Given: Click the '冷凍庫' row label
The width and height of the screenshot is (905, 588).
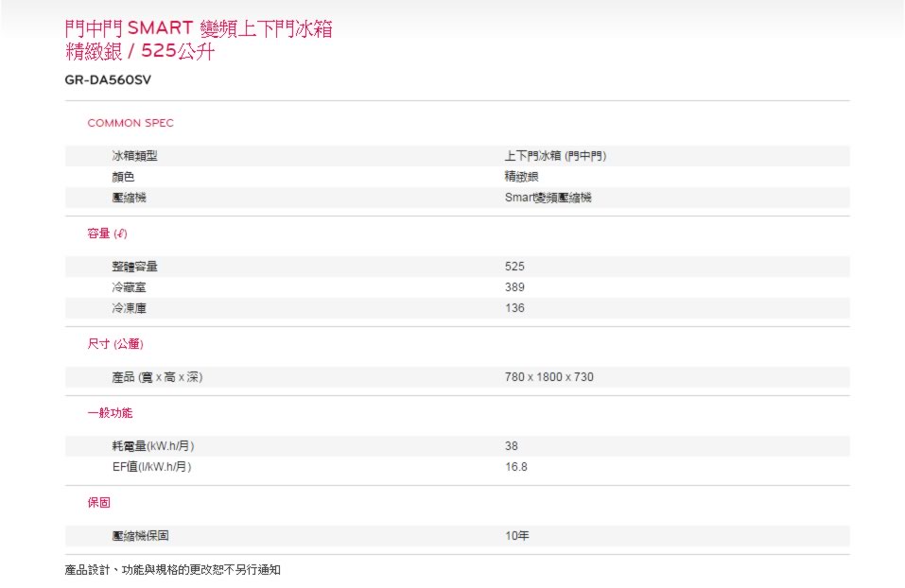Looking at the screenshot, I should coord(129,307).
